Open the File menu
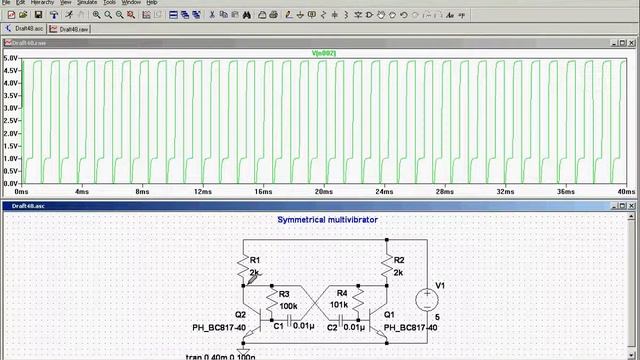640x360 pixels. pos(6,2)
